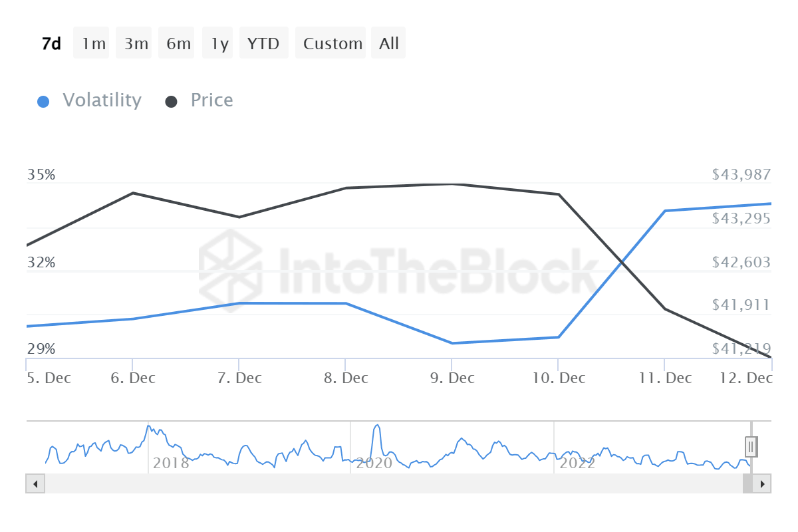The image size is (798, 532).
Task: Click the 2018 area in navigator
Action: click(171, 463)
